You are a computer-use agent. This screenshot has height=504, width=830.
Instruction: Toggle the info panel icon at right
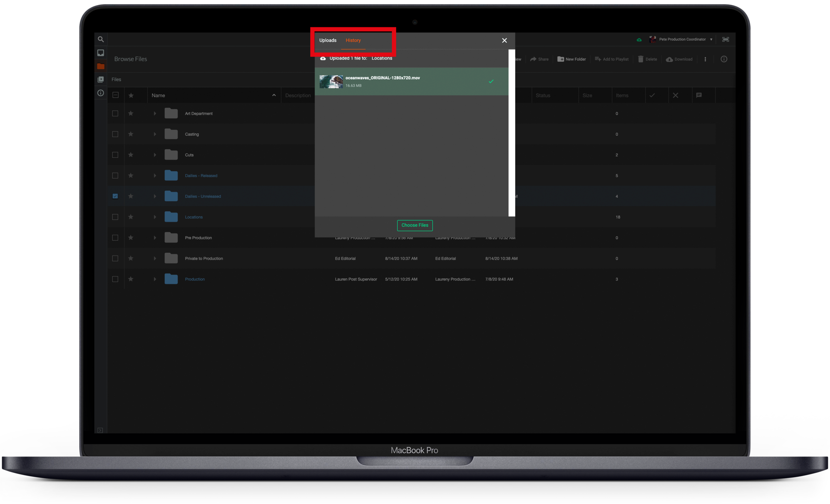click(724, 59)
